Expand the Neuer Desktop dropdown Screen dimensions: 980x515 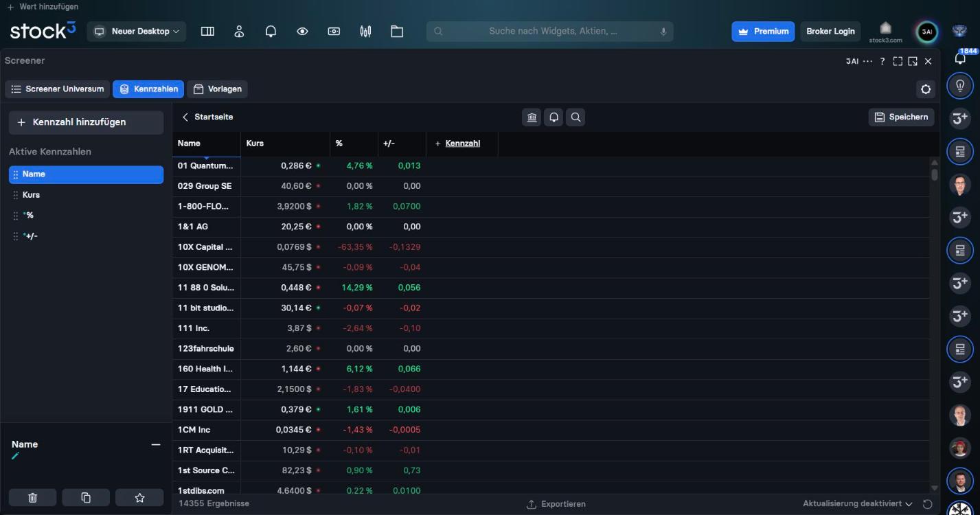pyautogui.click(x=137, y=31)
